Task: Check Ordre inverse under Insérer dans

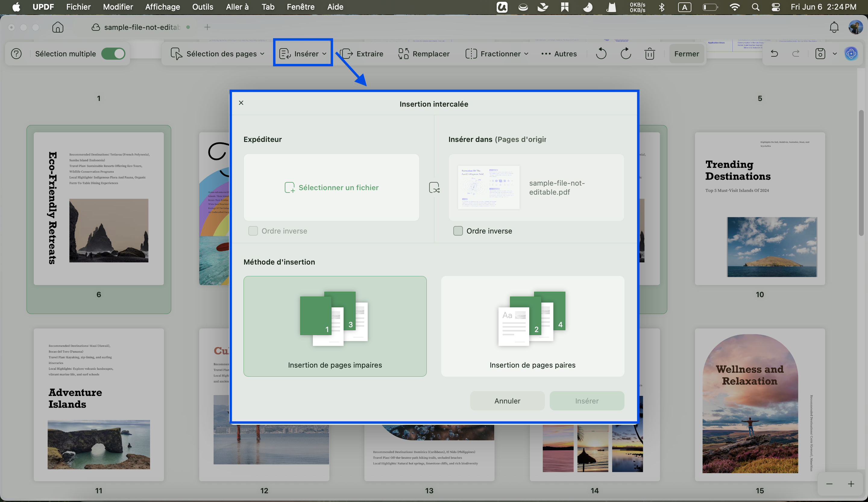Action: click(458, 231)
